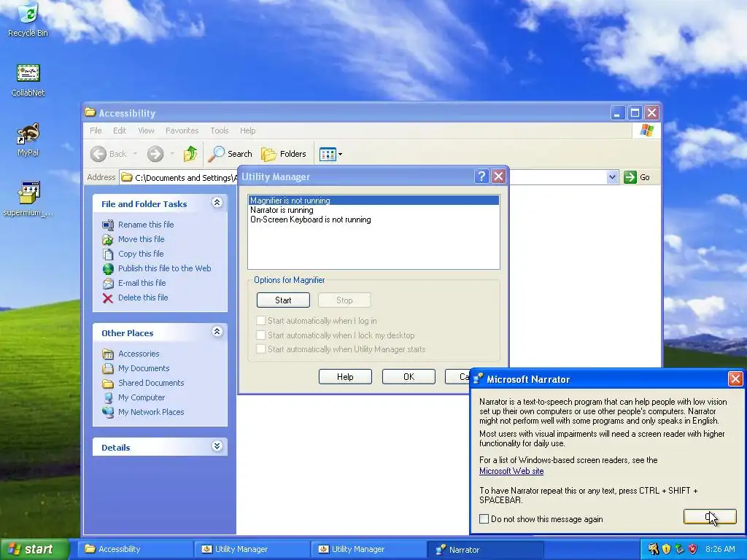747x560 pixels.
Task: Open the Edit menu
Action: click(x=120, y=131)
